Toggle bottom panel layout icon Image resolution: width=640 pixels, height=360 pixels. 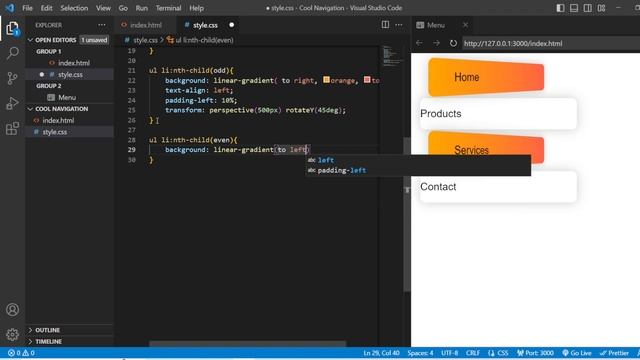tap(574, 8)
